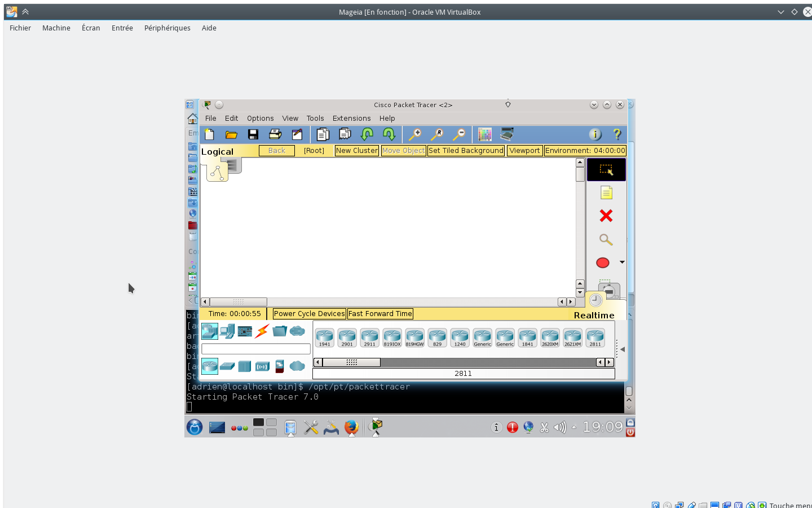The height and width of the screenshot is (508, 812).
Task: Select the red X Delete tool
Action: tap(606, 216)
